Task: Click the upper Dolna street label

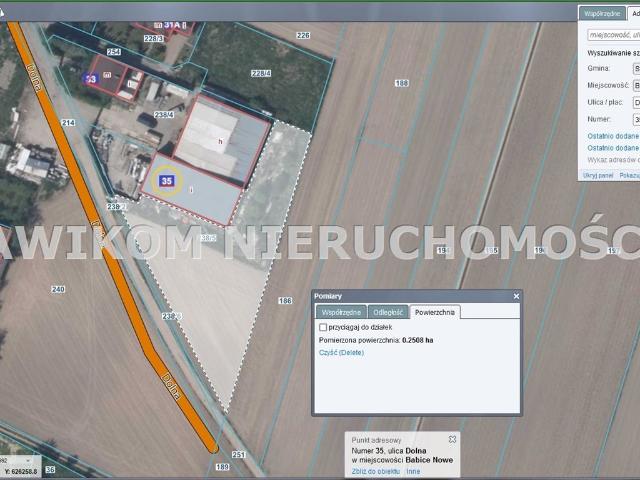Action: tap(34, 78)
